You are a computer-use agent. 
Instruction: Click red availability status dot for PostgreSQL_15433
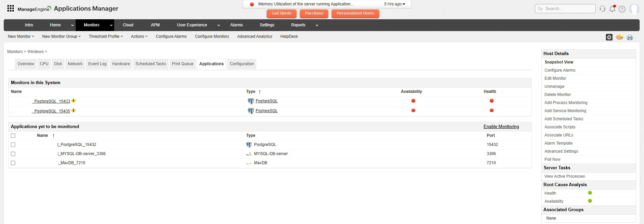[x=413, y=101]
